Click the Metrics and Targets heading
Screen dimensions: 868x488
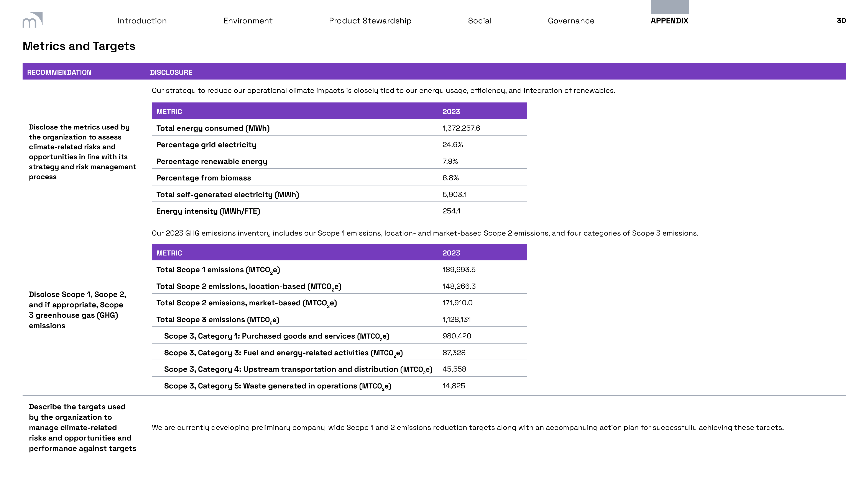pos(79,46)
